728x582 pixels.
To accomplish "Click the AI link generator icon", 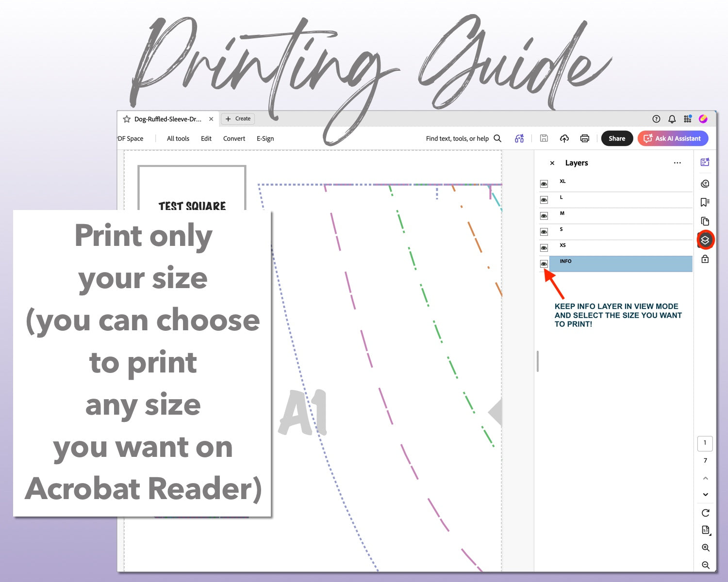I will click(519, 139).
